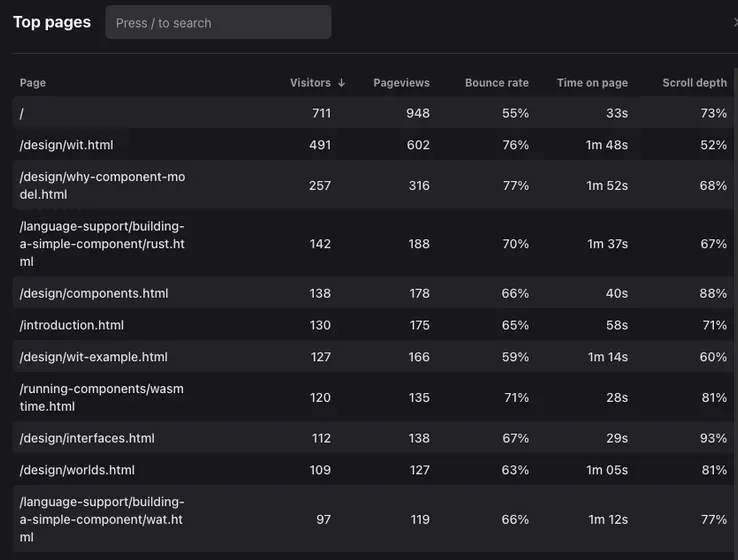Click the 711 visitors value
This screenshot has height=560, width=738.
pyautogui.click(x=321, y=113)
